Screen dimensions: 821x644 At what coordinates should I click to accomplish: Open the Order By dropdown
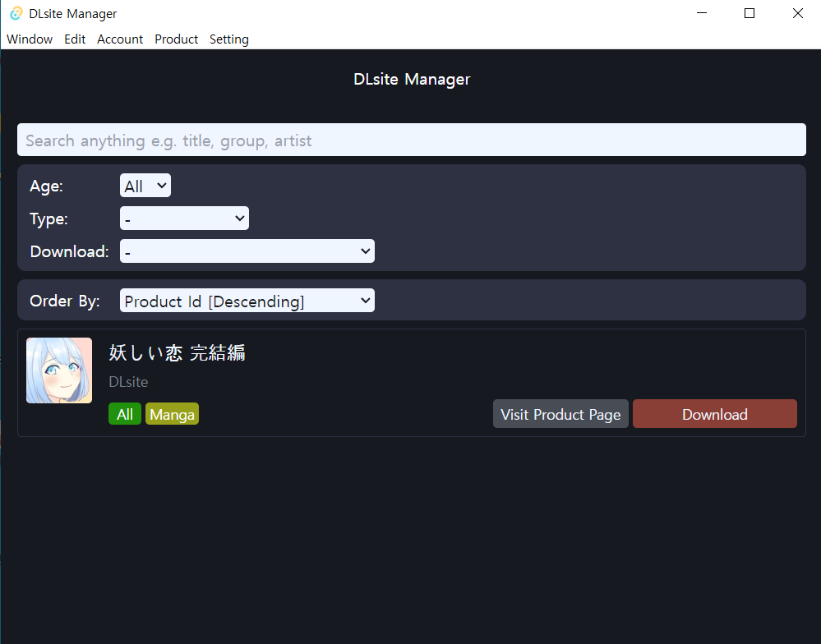[x=247, y=300]
